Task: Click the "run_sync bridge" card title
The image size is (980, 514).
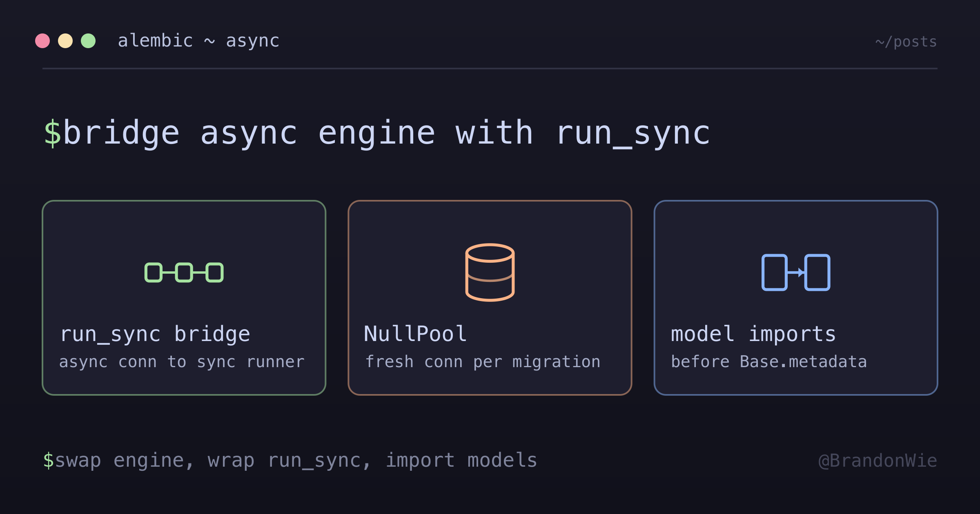Action: [x=155, y=334]
